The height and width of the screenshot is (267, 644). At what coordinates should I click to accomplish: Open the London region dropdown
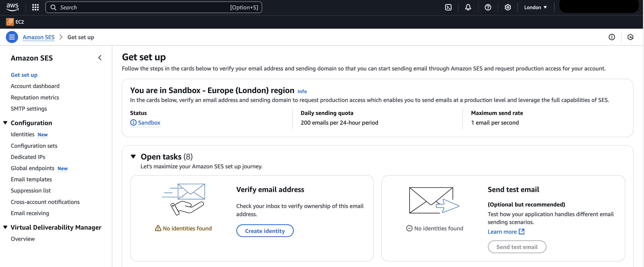[x=535, y=7]
